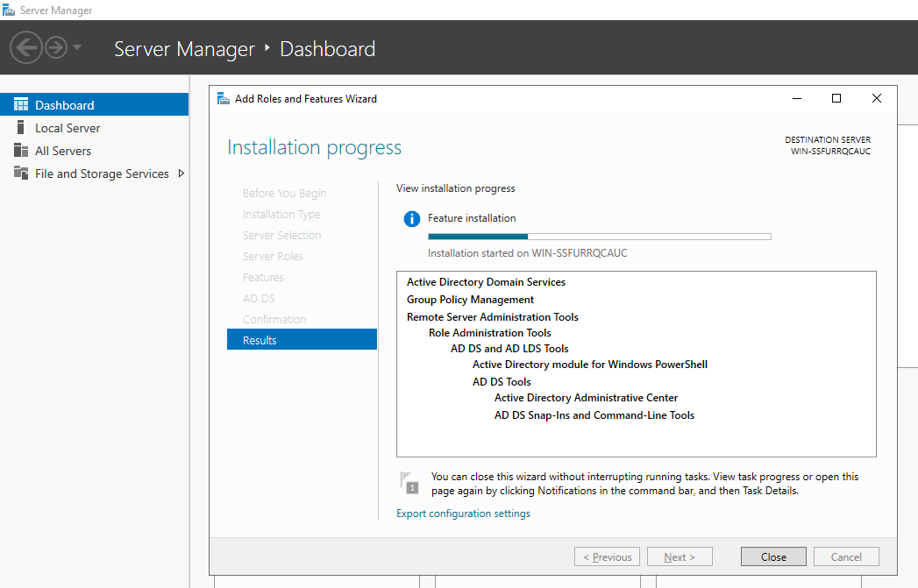Click AD DS Tools list entry
This screenshot has width=918, height=588.
(502, 382)
